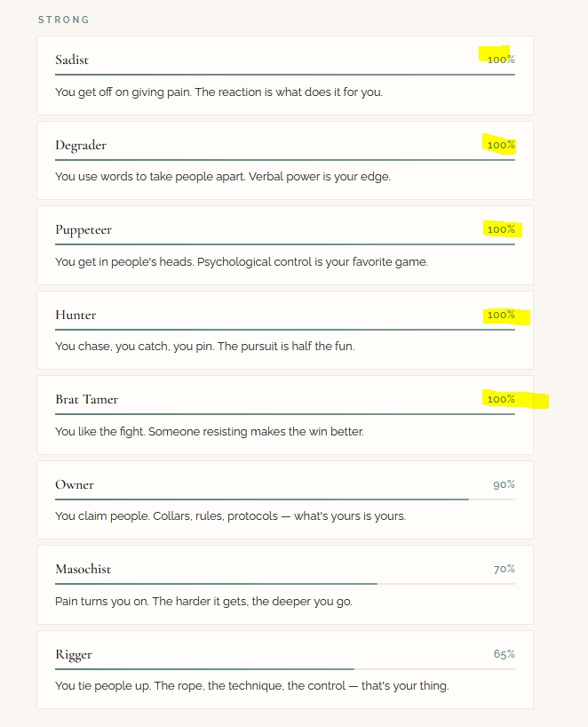Open the Puppeteer result card title
The image size is (588, 727).
[x=83, y=229]
